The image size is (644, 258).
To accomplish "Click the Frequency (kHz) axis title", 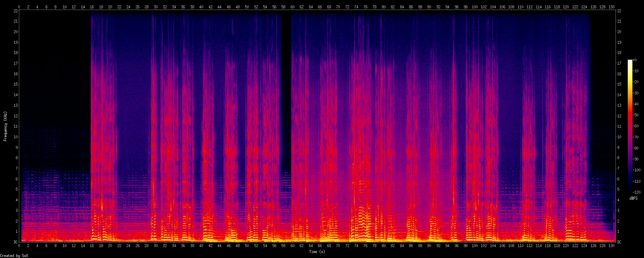I will click(x=5, y=126).
